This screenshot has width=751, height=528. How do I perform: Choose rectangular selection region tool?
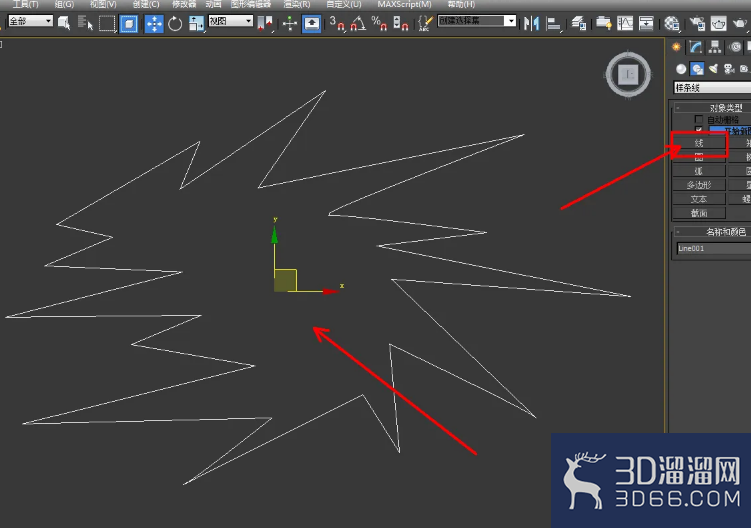[107, 23]
